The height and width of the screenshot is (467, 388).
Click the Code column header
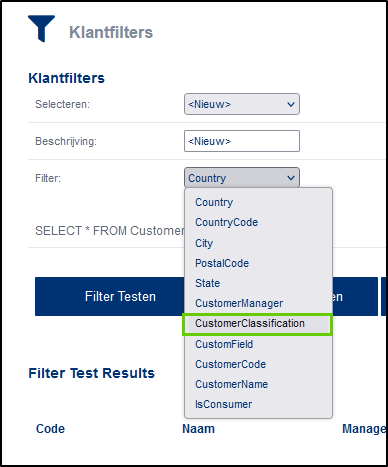pos(50,429)
